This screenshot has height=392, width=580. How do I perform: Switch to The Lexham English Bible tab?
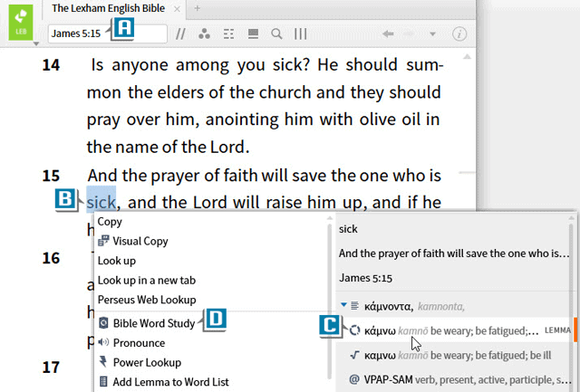pos(109,8)
